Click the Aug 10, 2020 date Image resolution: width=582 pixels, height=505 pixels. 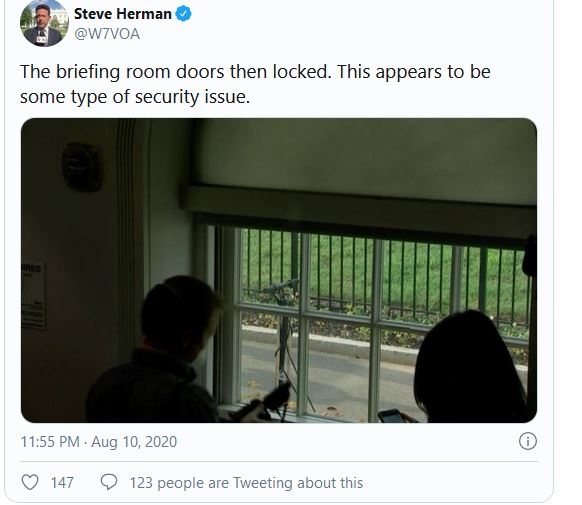tap(134, 442)
